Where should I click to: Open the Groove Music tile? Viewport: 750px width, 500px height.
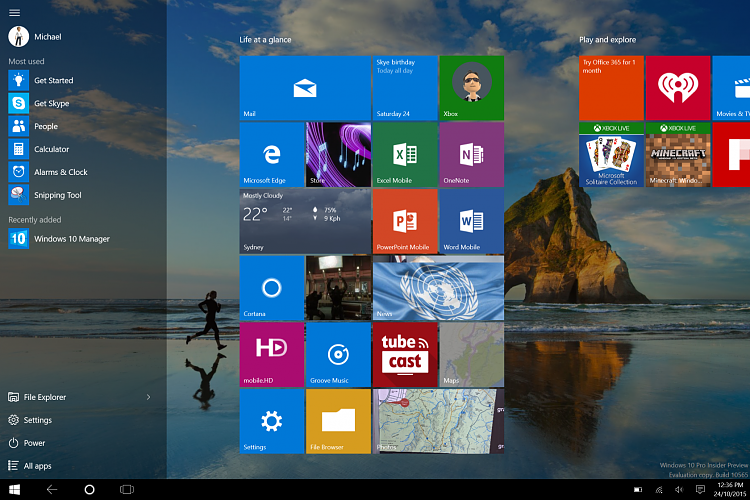tap(338, 355)
